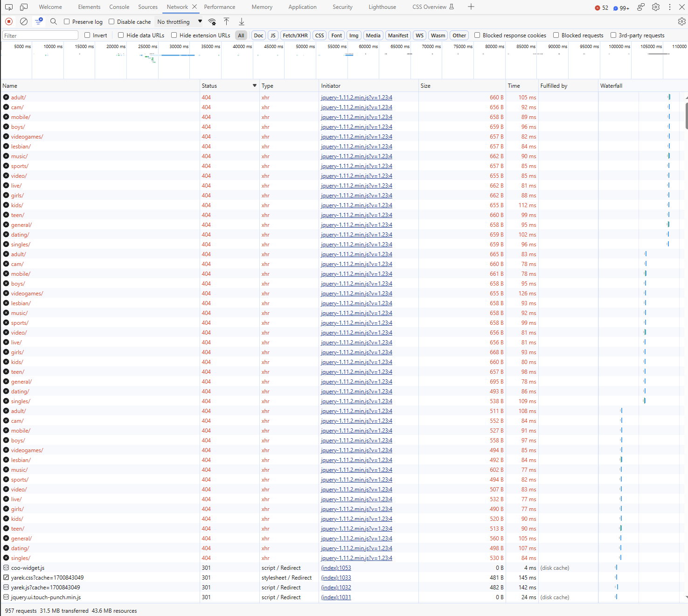Viewport: 688px width, 616px height.
Task: Export HAR file with download arrow
Action: (242, 21)
